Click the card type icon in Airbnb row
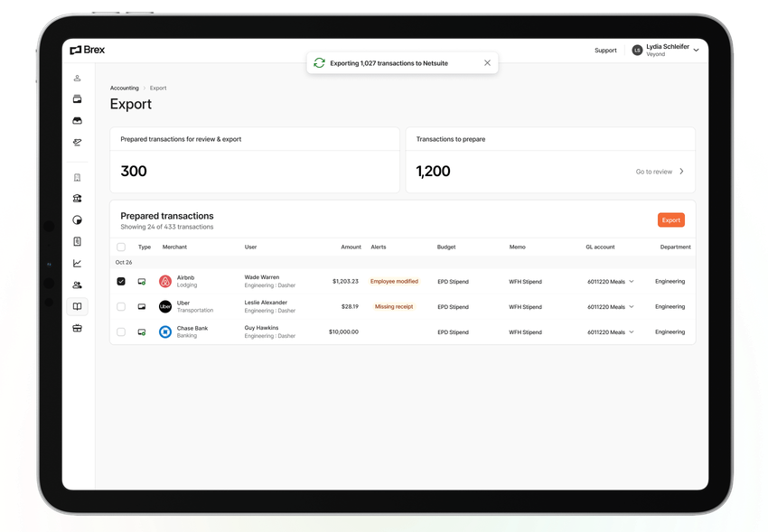The image size is (768, 532). [142, 282]
